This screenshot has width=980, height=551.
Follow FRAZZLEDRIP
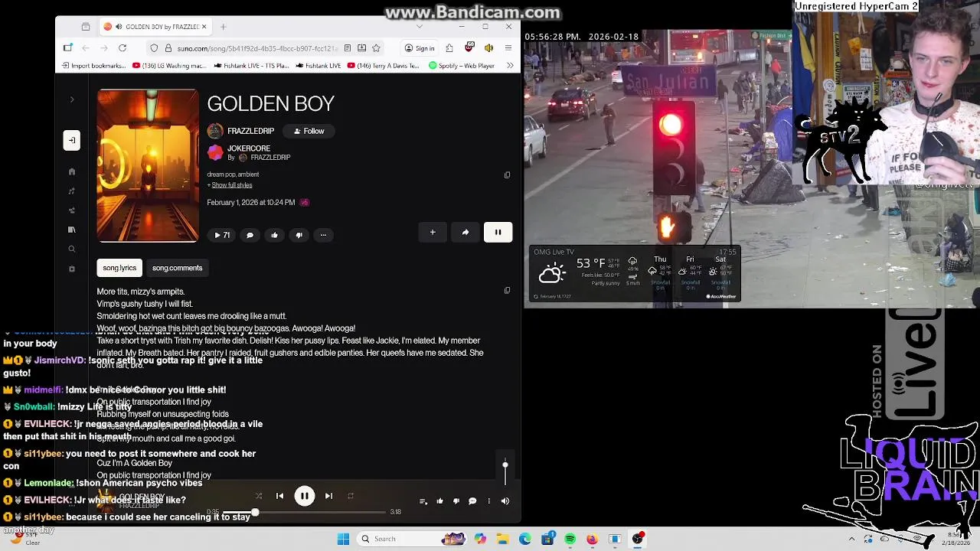(309, 131)
